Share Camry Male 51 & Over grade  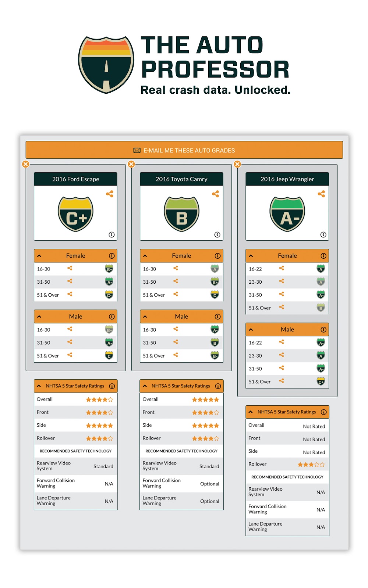tap(176, 355)
